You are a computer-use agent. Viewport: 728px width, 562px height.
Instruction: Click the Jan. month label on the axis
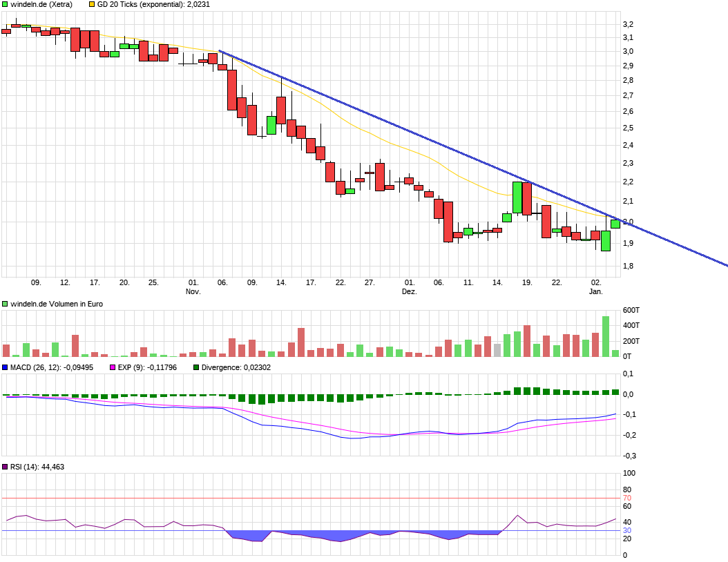coord(595,291)
